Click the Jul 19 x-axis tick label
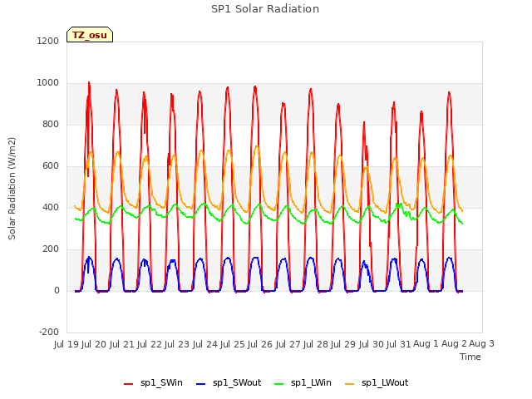Image resolution: width=532 pixels, height=399 pixels. [66, 344]
